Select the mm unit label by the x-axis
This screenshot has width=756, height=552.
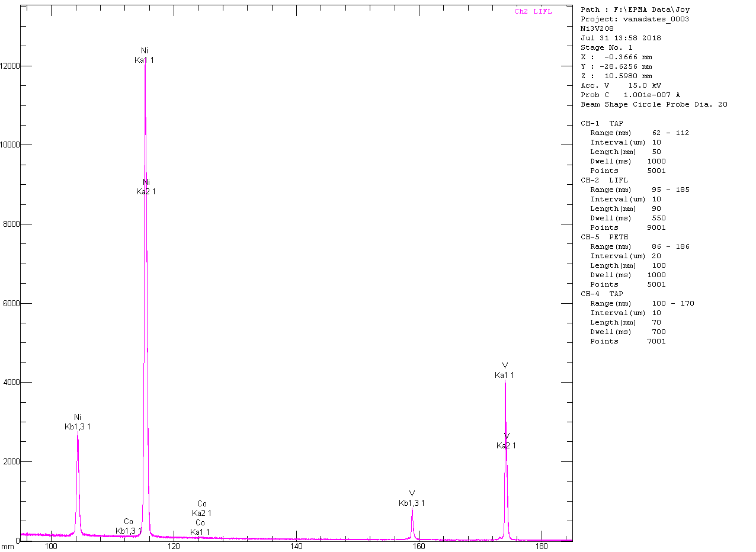pos(7,546)
